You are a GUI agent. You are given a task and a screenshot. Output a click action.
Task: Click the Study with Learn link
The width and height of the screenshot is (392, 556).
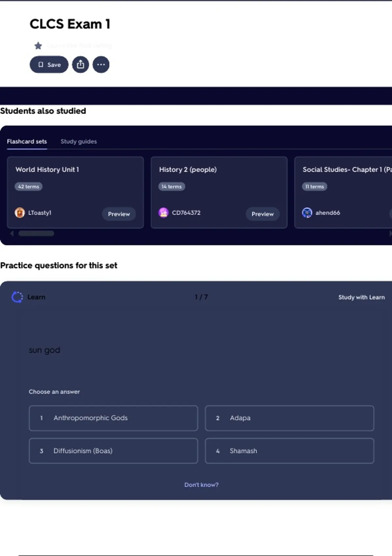click(361, 297)
